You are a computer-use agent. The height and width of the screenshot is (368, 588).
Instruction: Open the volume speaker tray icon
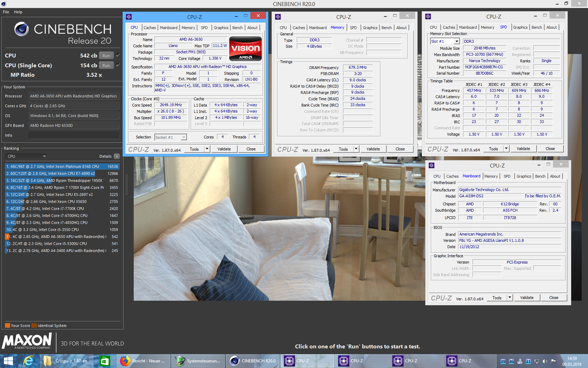(545, 361)
